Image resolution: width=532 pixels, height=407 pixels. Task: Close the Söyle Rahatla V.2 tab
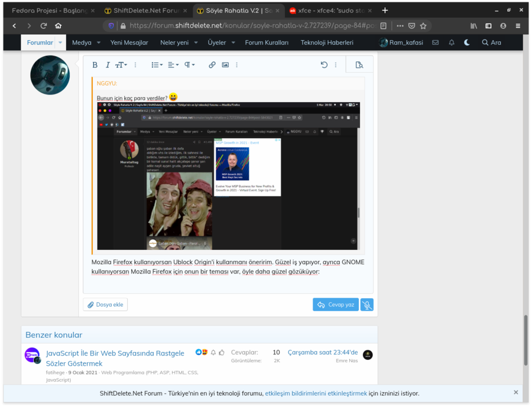coord(277,11)
